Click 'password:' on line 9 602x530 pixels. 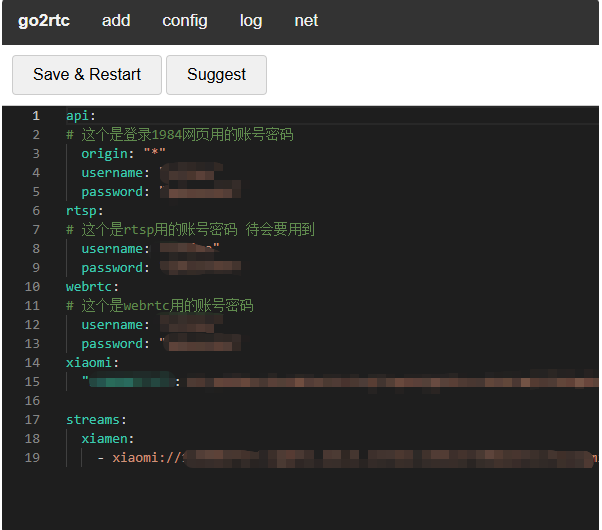(x=115, y=268)
